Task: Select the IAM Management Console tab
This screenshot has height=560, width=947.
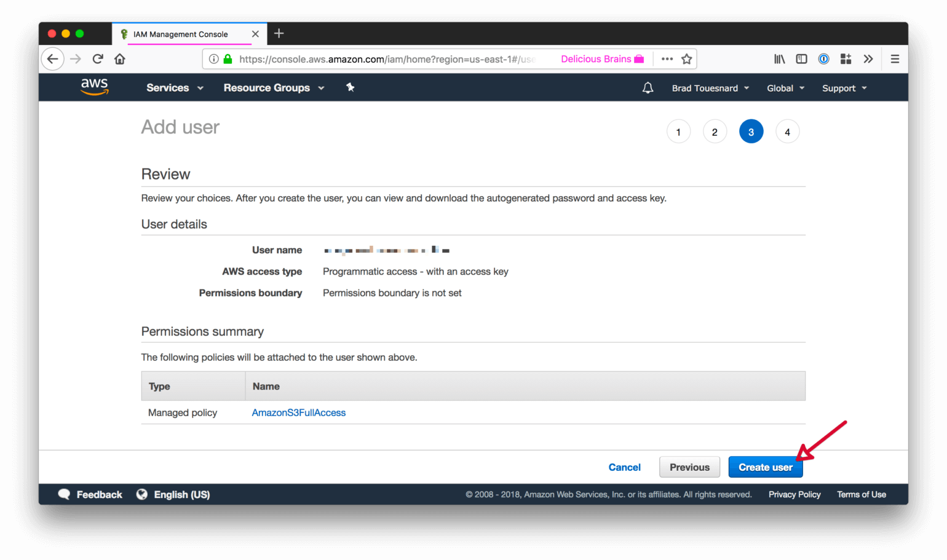Action: [181, 34]
